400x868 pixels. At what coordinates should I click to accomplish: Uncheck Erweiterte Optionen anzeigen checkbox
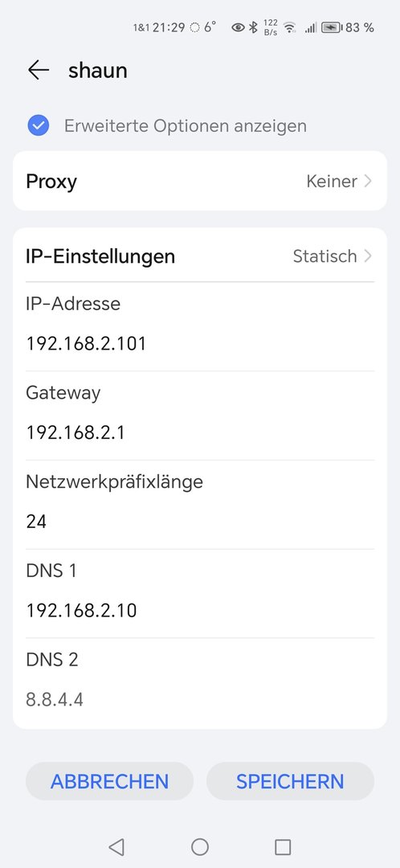point(39,125)
